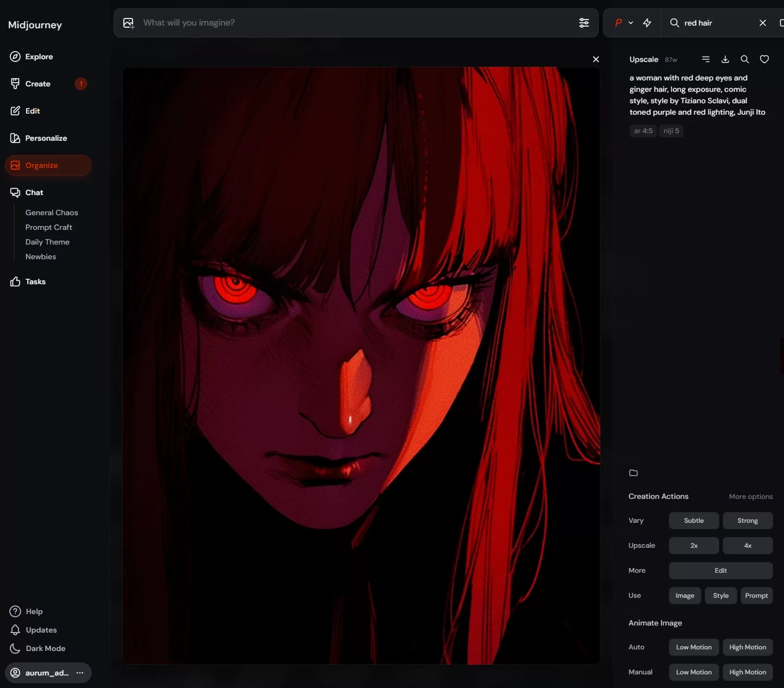Screen dimensions: 784x688
Task: Open prompt settings sliders icon
Action: [584, 23]
